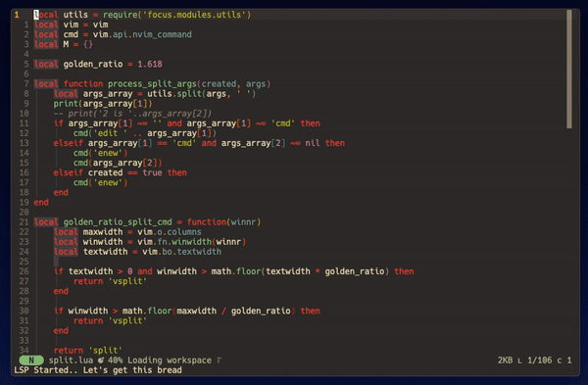
Task: Place cursor on golden_ratio value 1.618
Action: [x=150, y=64]
